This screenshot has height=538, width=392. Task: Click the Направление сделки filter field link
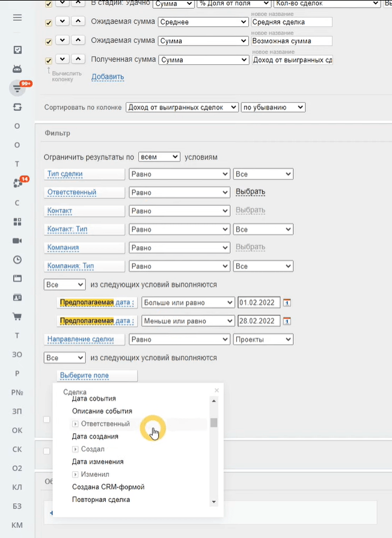click(81, 339)
